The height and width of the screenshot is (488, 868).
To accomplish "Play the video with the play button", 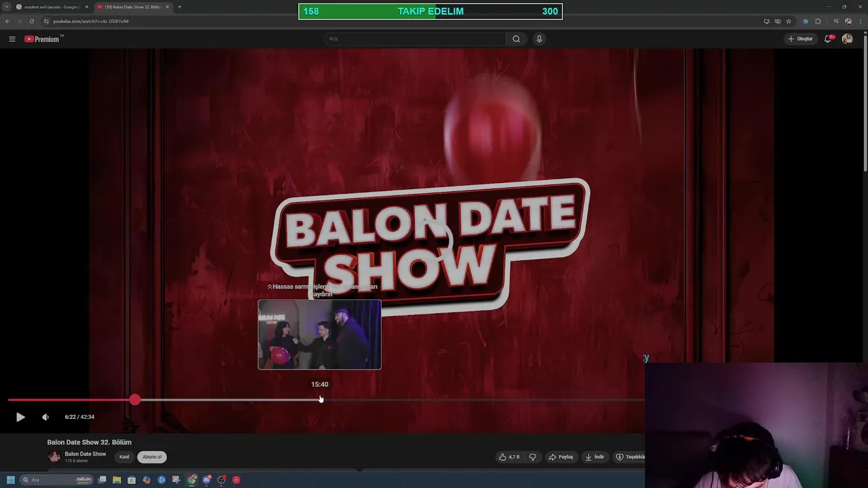I will [20, 417].
